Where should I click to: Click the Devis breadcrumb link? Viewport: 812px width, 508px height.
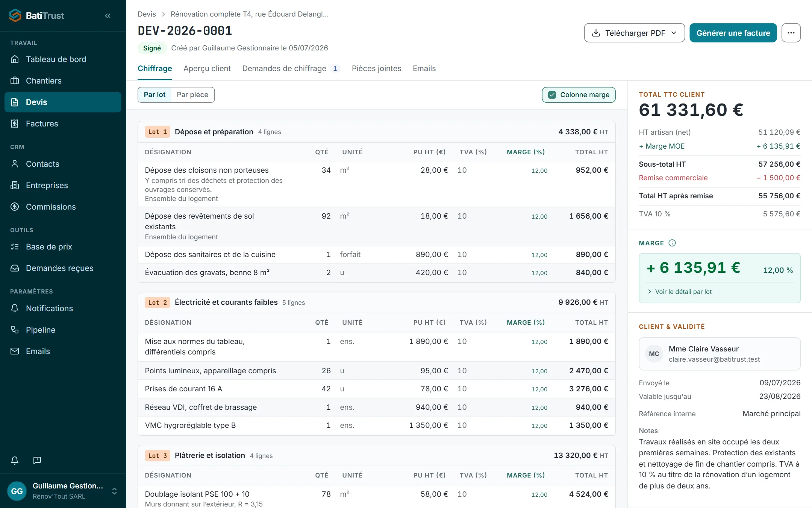147,14
